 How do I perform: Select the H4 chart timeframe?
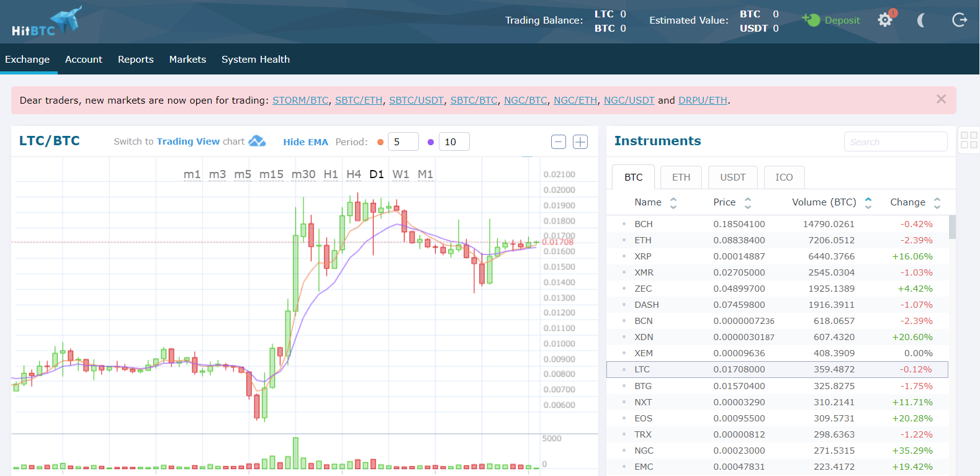[354, 174]
